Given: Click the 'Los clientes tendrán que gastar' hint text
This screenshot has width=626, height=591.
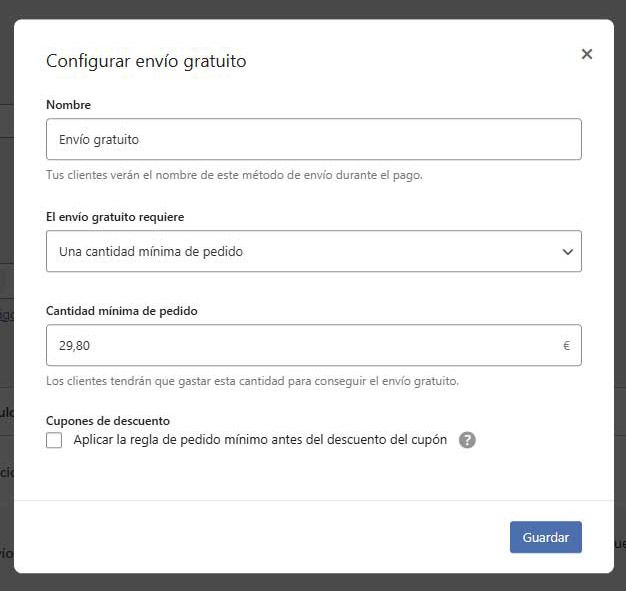Looking at the screenshot, I should (252, 381).
